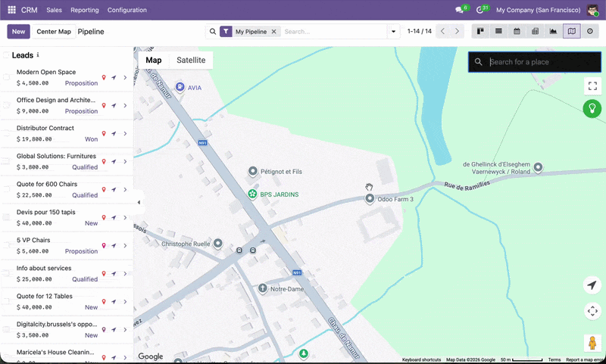Click the 1-14 / 14 pager counter

pos(420,31)
